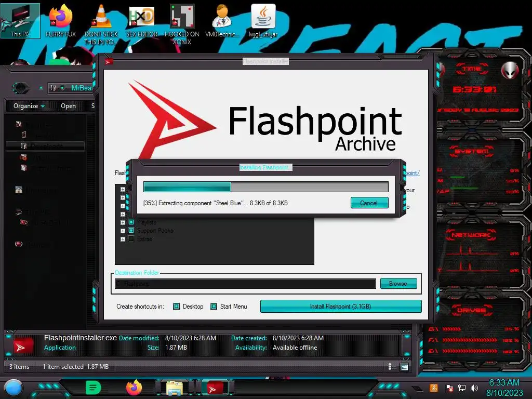This screenshot has height=399, width=532.
Task: Select Downloads folder icon in Explorer sidebar
Action: coord(24,146)
